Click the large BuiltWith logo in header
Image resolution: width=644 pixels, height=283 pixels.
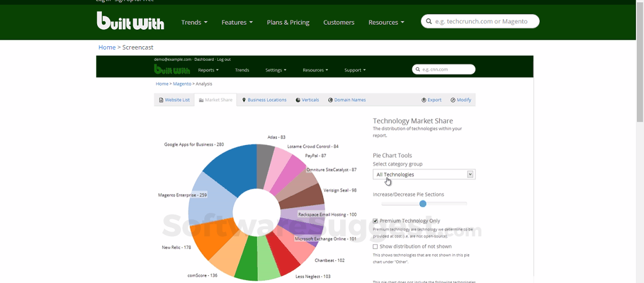tap(131, 22)
